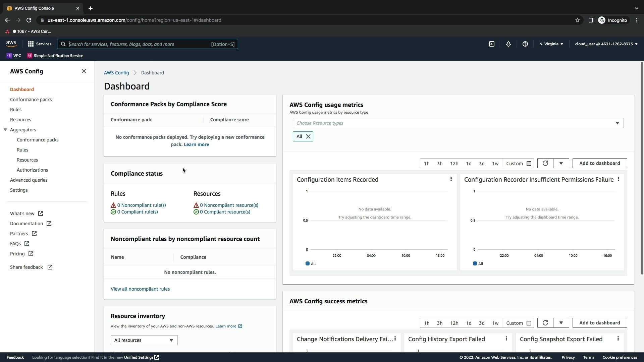Image resolution: width=644 pixels, height=362 pixels.
Task: Collapse the Aggregators navigation section
Action: click(x=5, y=130)
